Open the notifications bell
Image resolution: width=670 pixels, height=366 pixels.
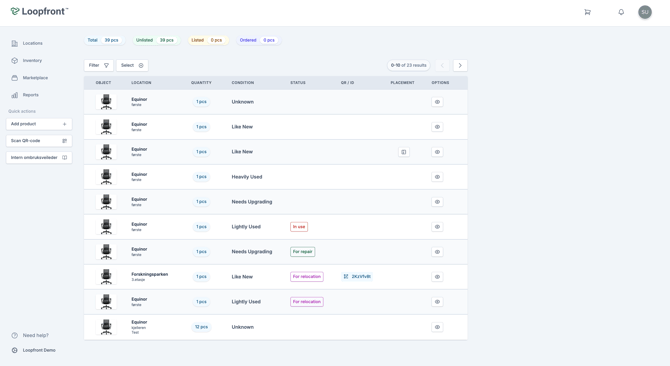coord(621,12)
